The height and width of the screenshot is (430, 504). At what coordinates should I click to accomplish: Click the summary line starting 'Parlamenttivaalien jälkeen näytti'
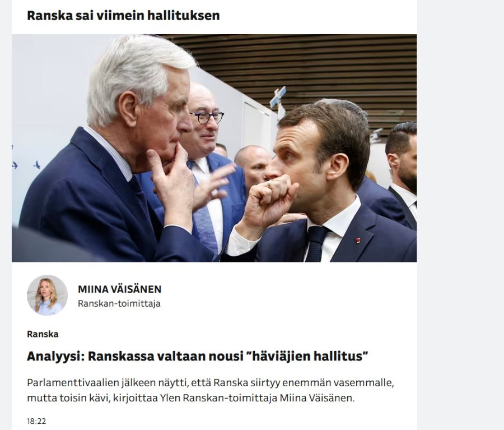(211, 383)
